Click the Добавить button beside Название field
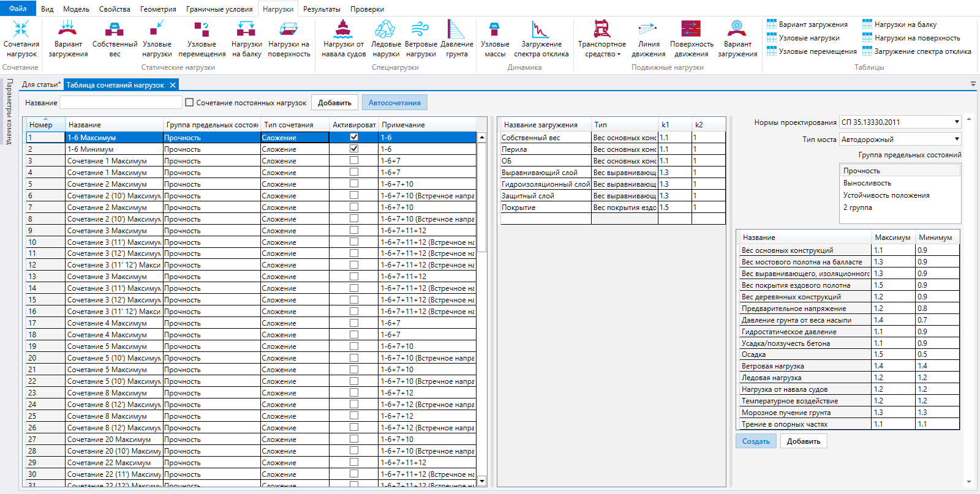The image size is (980, 494). click(334, 103)
